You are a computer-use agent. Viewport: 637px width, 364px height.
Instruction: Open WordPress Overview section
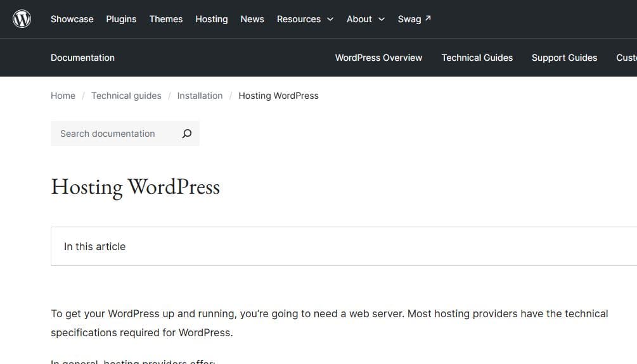click(x=378, y=58)
